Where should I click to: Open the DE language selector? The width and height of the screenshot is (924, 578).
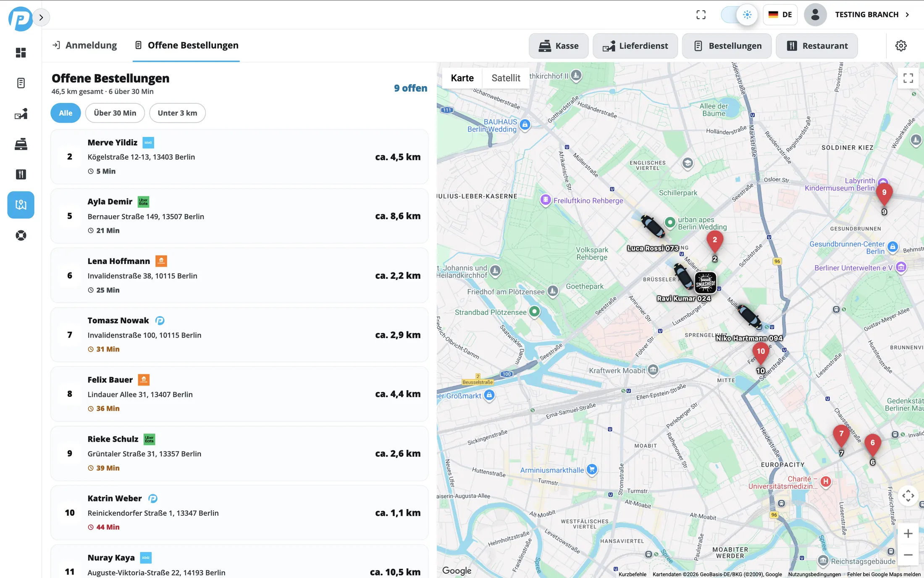[x=780, y=15]
